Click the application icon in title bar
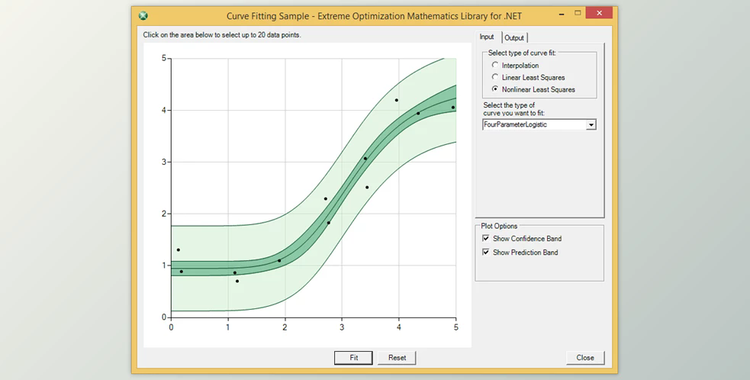This screenshot has height=380, width=750. tap(143, 16)
